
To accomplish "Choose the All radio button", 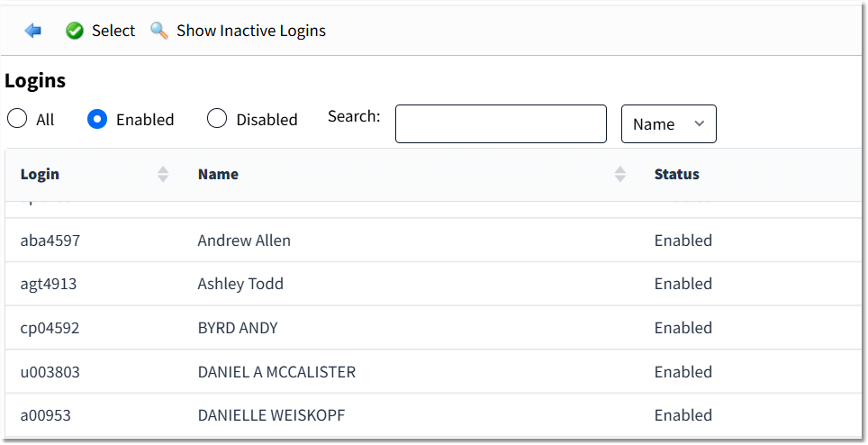I will [17, 118].
